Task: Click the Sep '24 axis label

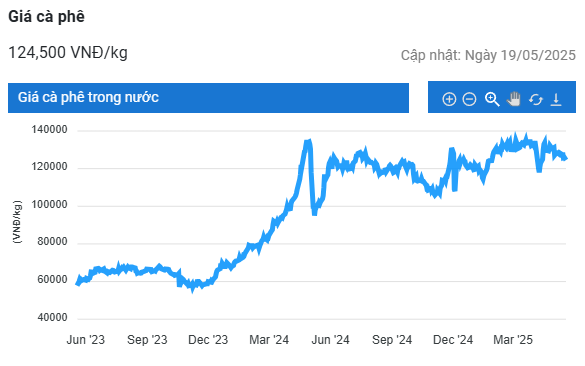Action: coord(392,340)
